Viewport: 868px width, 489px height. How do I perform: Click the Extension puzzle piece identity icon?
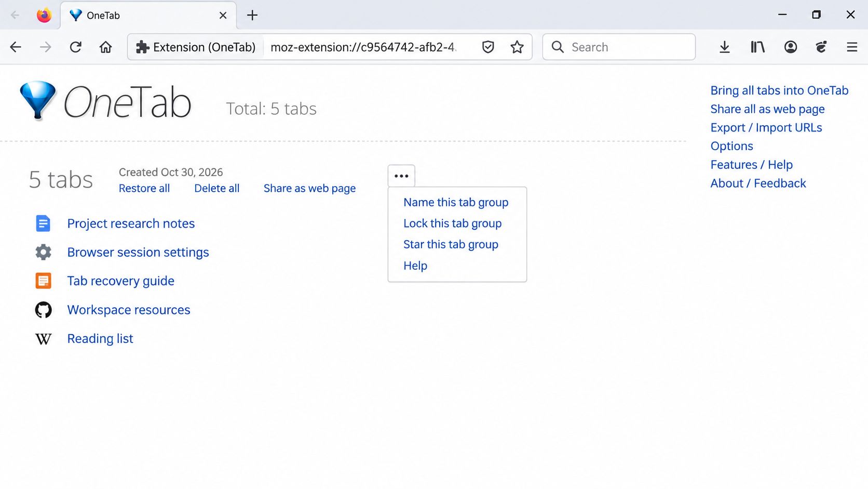click(x=143, y=47)
